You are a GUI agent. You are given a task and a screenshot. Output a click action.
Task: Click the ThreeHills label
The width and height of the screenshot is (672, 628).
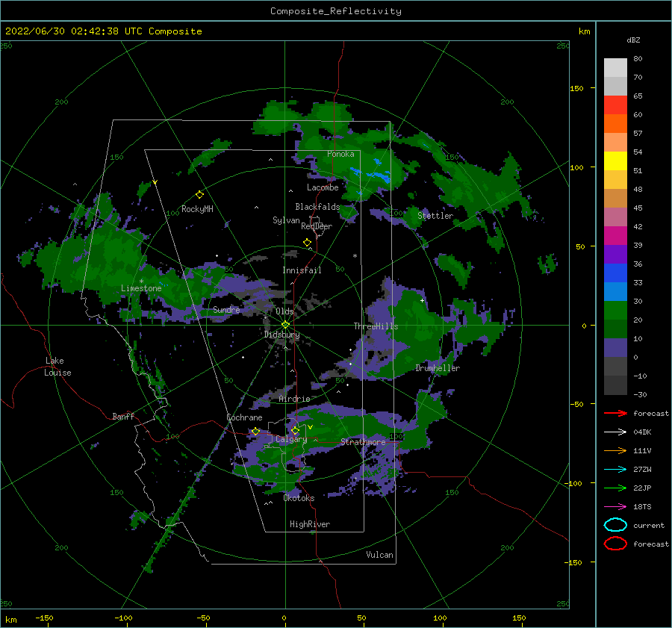click(376, 326)
